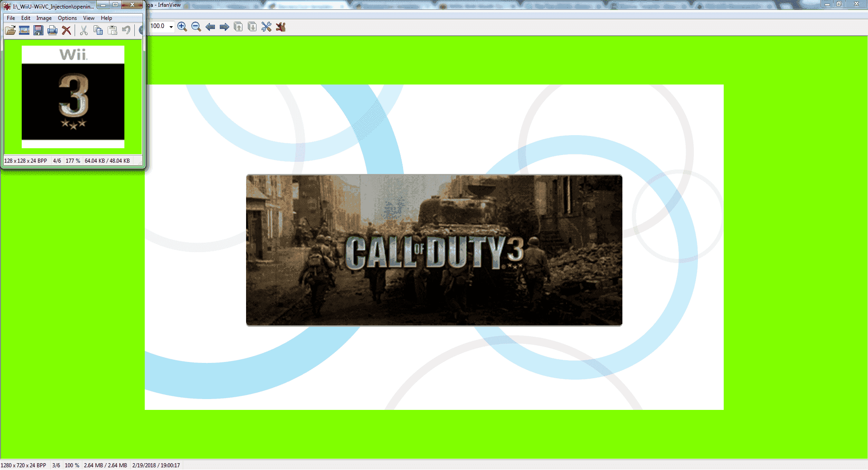Image resolution: width=868 pixels, height=470 pixels.
Task: Open the Help menu
Action: point(106,18)
